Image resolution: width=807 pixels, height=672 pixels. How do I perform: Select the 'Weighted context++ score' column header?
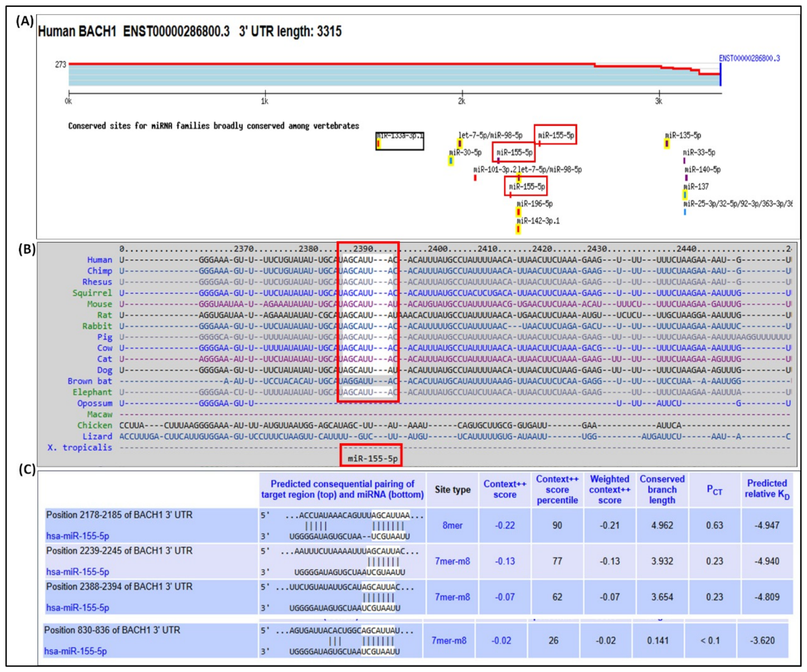[x=609, y=490]
